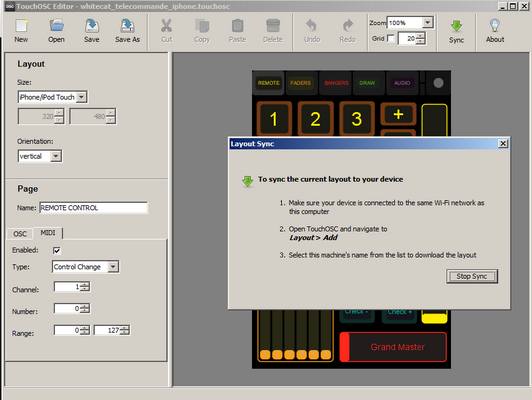Click the disabled width 320 field
Viewport: 532px width, 400px height.
[x=41, y=116]
